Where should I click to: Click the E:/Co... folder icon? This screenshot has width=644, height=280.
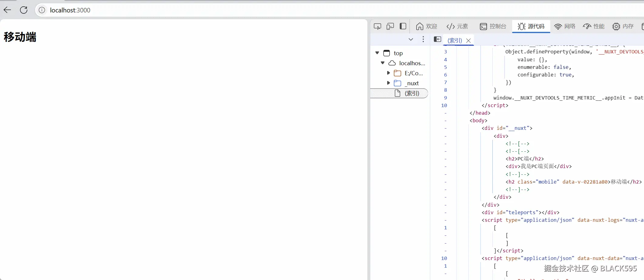(x=397, y=73)
